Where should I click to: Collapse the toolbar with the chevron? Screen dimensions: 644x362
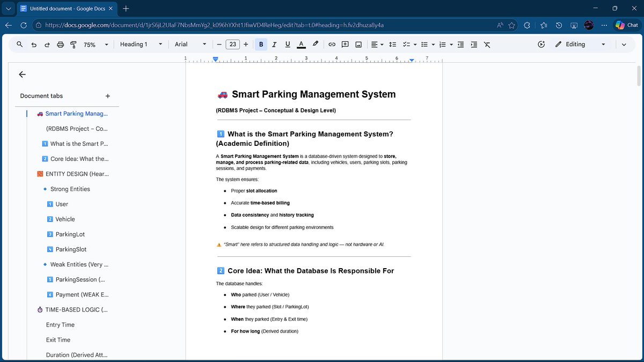(x=624, y=45)
